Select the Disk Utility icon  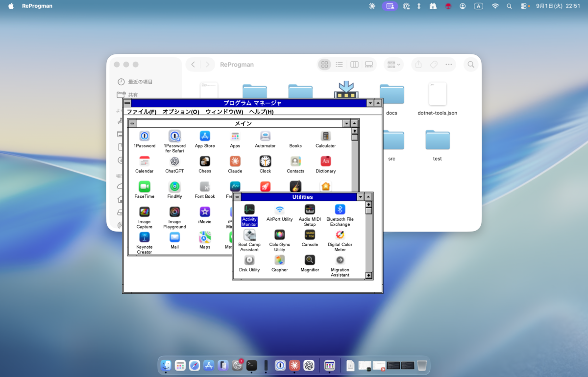(x=249, y=260)
